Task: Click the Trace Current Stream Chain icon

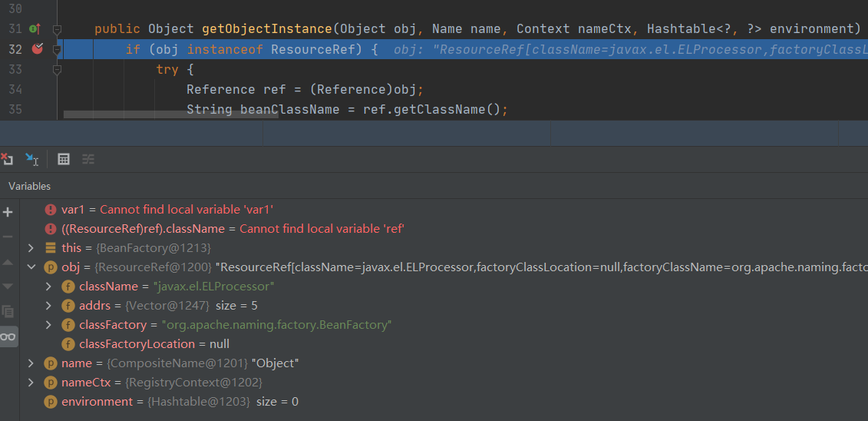Action: pyautogui.click(x=88, y=159)
